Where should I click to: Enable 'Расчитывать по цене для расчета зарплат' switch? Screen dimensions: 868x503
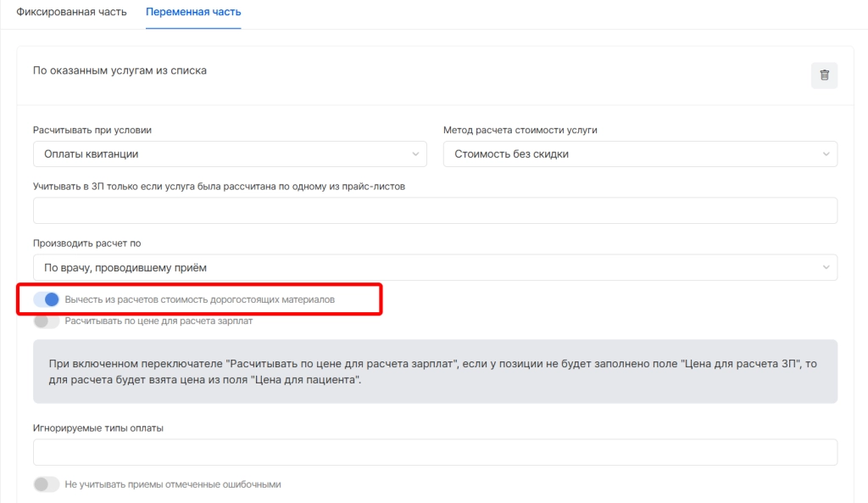[x=47, y=321]
